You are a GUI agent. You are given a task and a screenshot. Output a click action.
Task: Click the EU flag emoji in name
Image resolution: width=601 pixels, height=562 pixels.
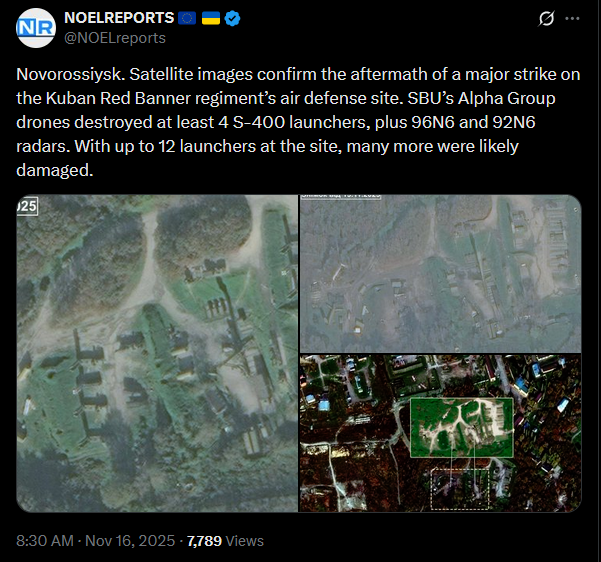187,18
